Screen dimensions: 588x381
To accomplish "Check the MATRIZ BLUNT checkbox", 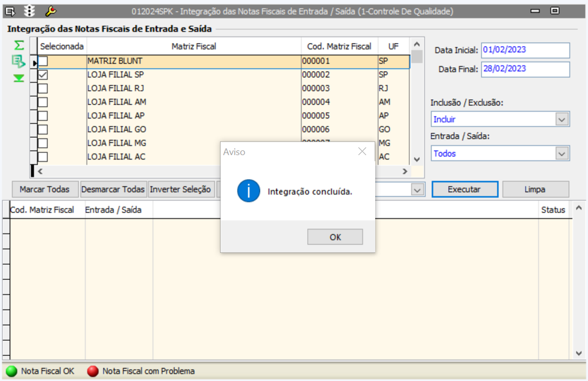I will (x=43, y=61).
